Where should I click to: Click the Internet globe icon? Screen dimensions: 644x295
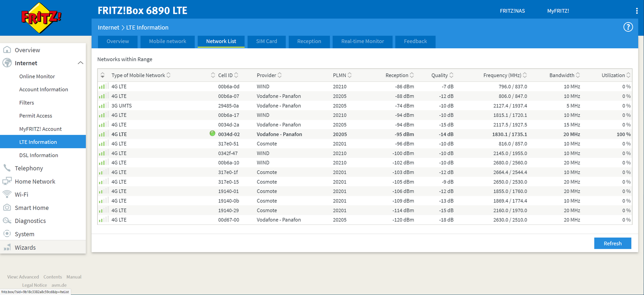pyautogui.click(x=7, y=63)
